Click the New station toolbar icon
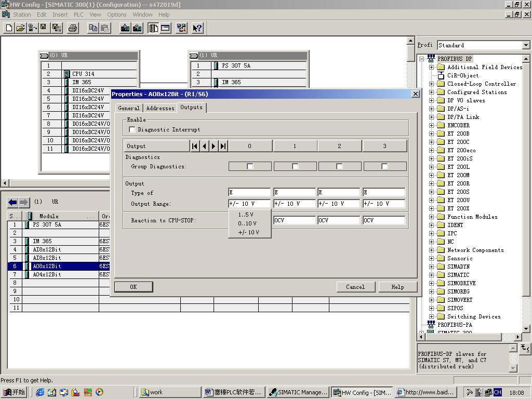532x399 pixels. tap(9, 28)
